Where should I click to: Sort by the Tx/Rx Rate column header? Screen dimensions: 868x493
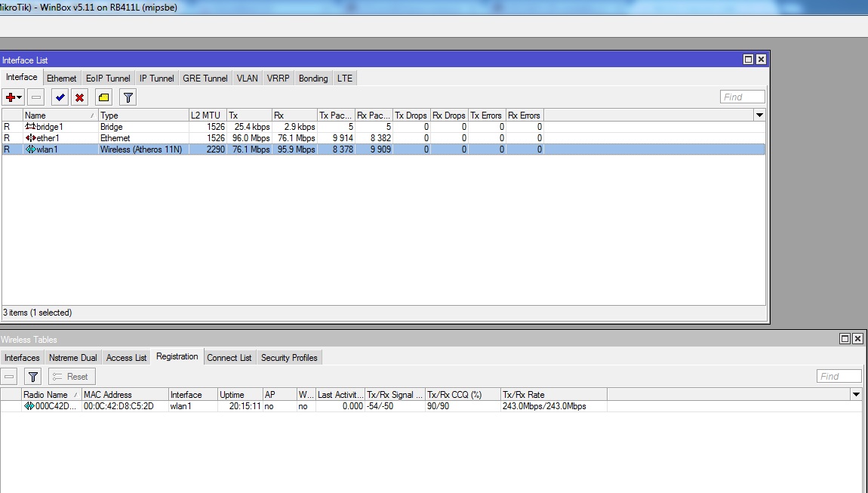[553, 394]
